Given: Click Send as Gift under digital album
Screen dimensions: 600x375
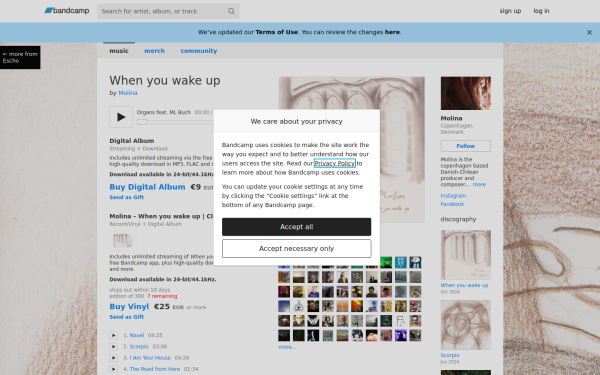Looking at the screenshot, I should 127,197.
